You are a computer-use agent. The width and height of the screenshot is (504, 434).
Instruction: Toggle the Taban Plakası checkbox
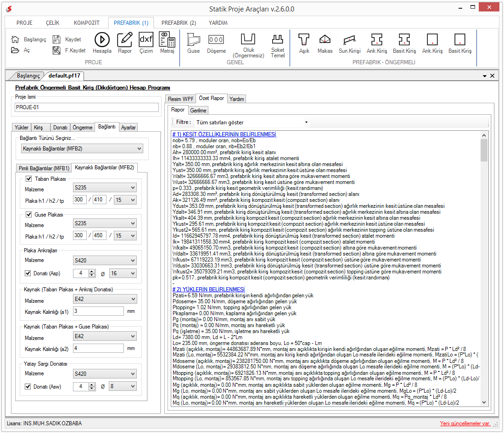(28, 178)
